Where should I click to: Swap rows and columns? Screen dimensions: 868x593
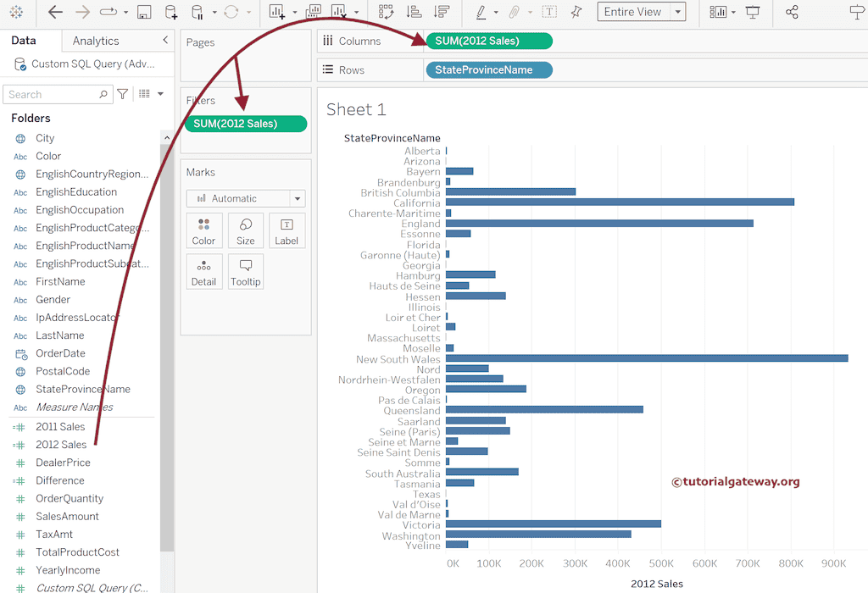386,12
